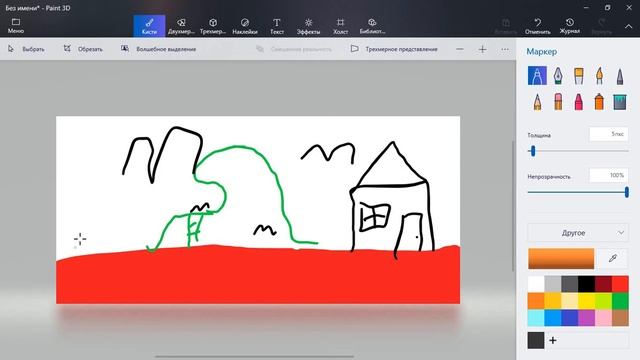Image resolution: width=640 pixels, height=360 pixels.
Task: Select the Oil brush
Action: point(578,76)
